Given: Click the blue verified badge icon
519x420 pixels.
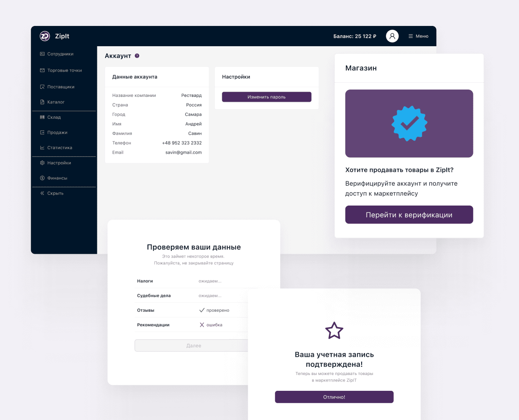Looking at the screenshot, I should [409, 123].
